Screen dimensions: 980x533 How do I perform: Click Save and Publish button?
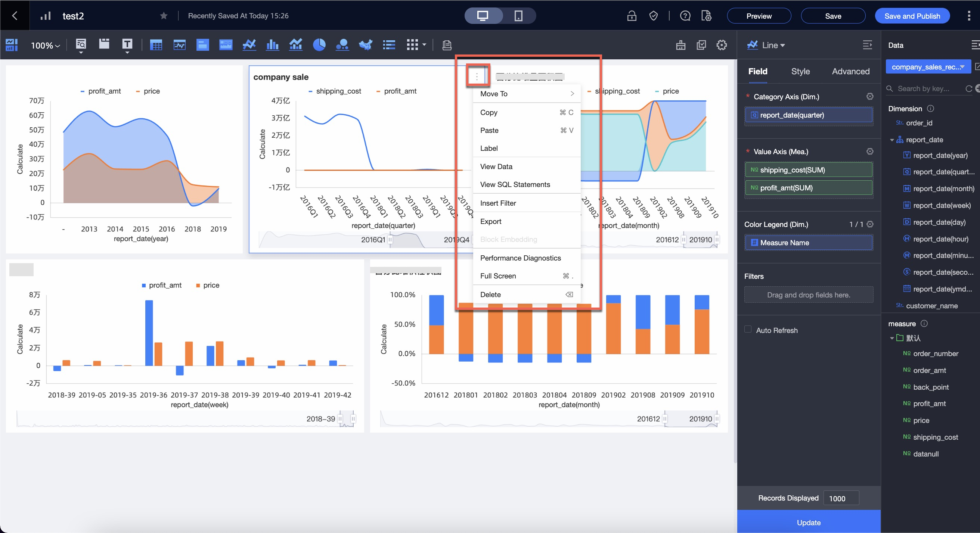[x=912, y=16]
